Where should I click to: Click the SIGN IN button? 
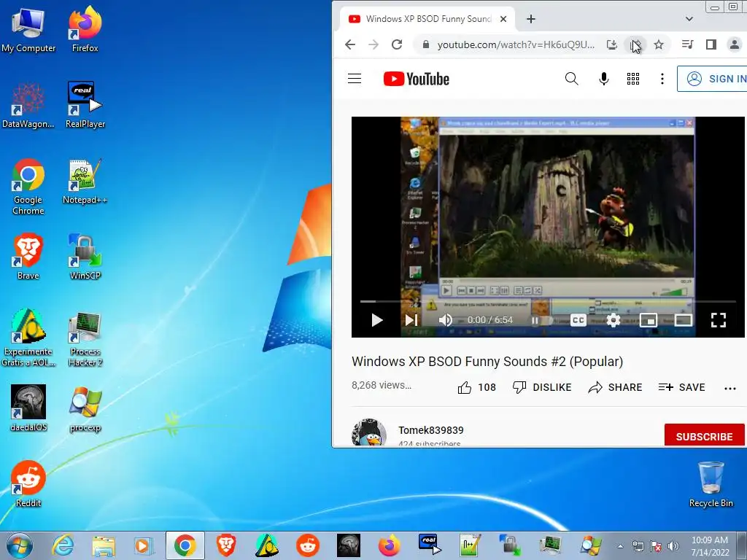712,79
